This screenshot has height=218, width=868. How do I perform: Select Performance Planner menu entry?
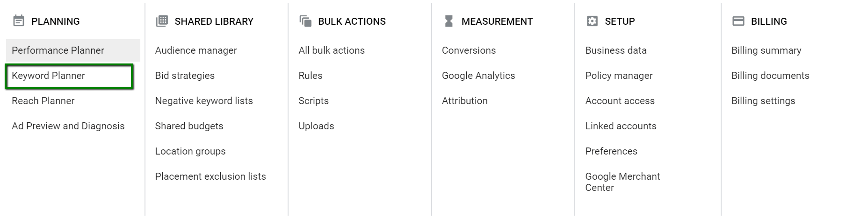(58, 50)
